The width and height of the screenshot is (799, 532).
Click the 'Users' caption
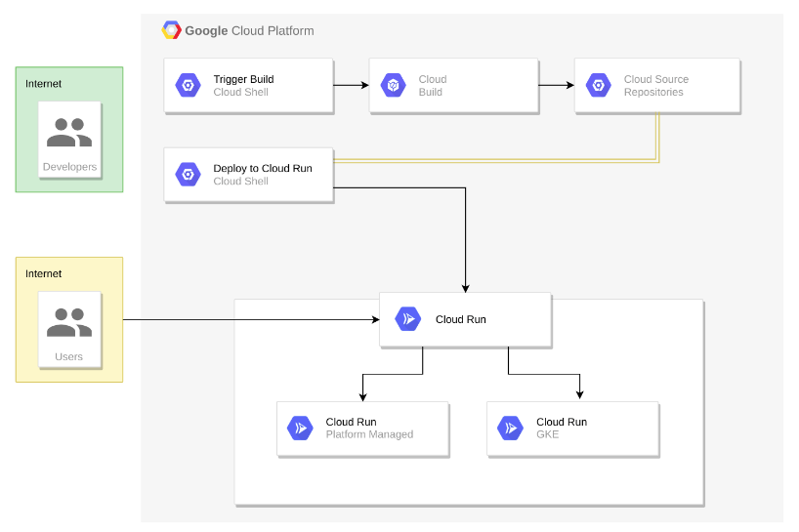68,356
